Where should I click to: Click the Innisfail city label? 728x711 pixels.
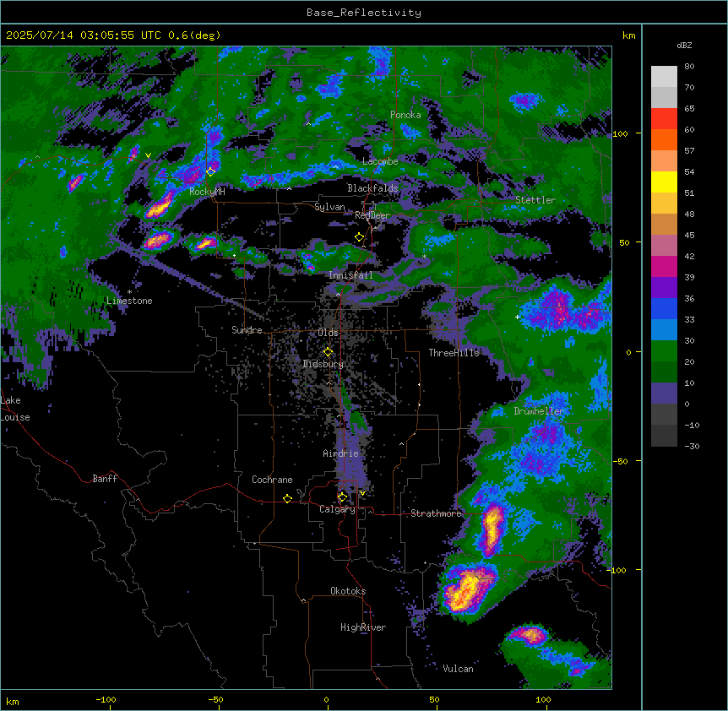coord(350,275)
